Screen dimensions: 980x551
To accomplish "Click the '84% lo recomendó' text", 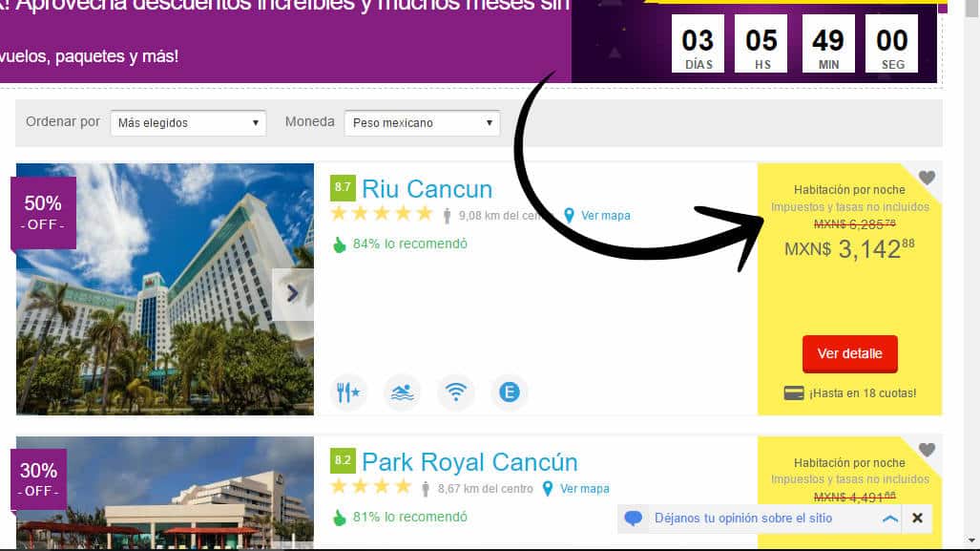I will click(410, 244).
